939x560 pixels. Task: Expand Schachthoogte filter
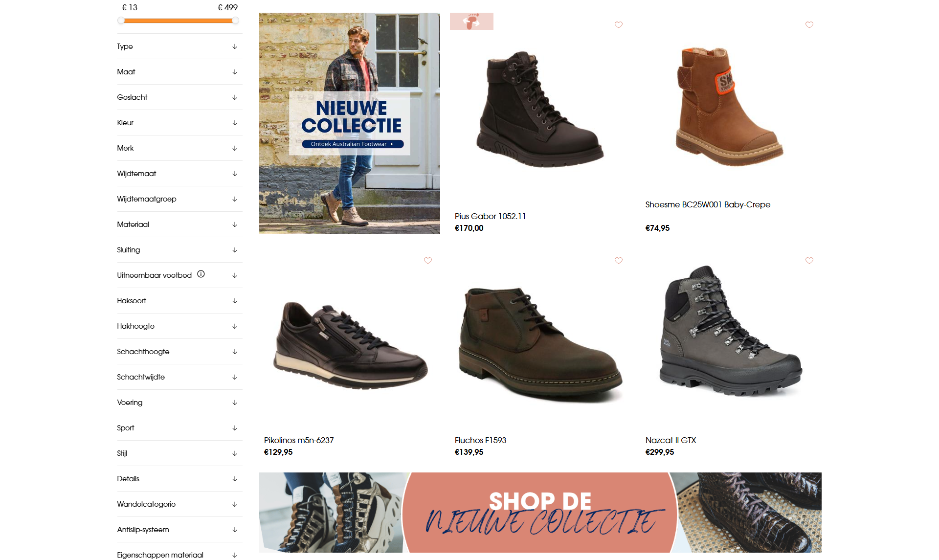[179, 352]
